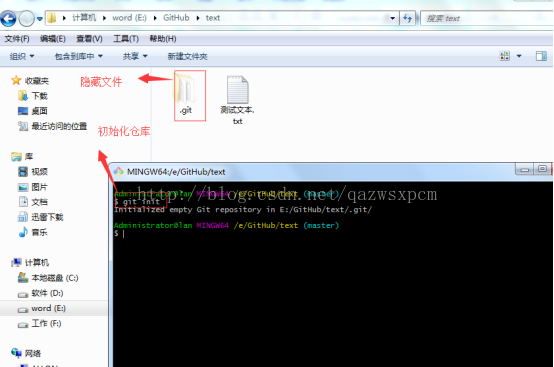Refresh the folder view
This screenshot has height=367, width=554.
(x=408, y=18)
